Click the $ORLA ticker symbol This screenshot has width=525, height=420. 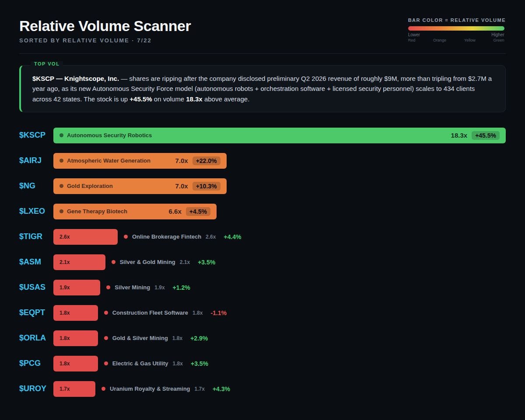(x=32, y=338)
